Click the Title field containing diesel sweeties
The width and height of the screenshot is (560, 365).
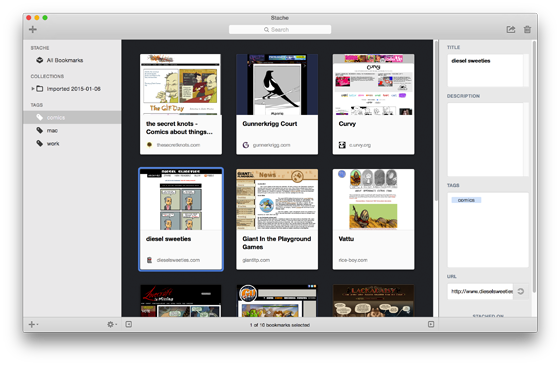click(x=488, y=70)
